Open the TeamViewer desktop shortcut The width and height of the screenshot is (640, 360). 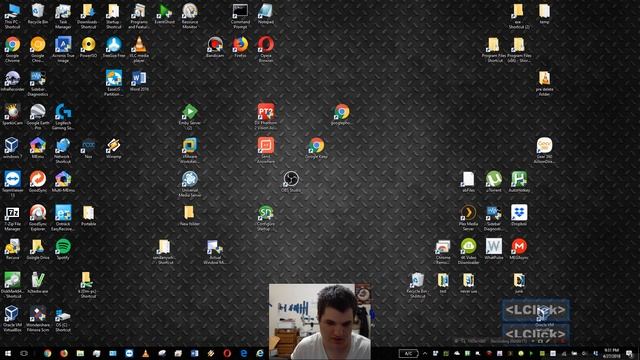12,184
